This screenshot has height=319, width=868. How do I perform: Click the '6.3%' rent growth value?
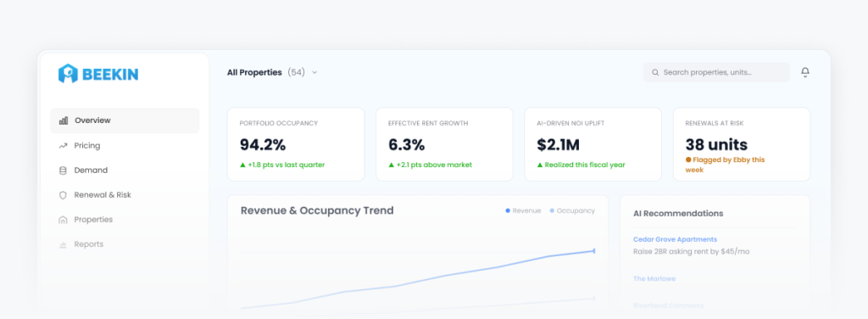tap(406, 145)
